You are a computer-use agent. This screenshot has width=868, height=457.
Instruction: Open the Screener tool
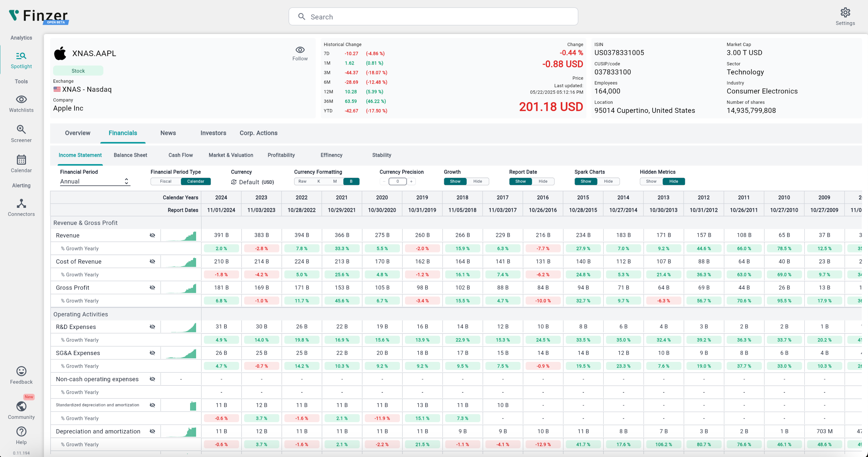21,134
